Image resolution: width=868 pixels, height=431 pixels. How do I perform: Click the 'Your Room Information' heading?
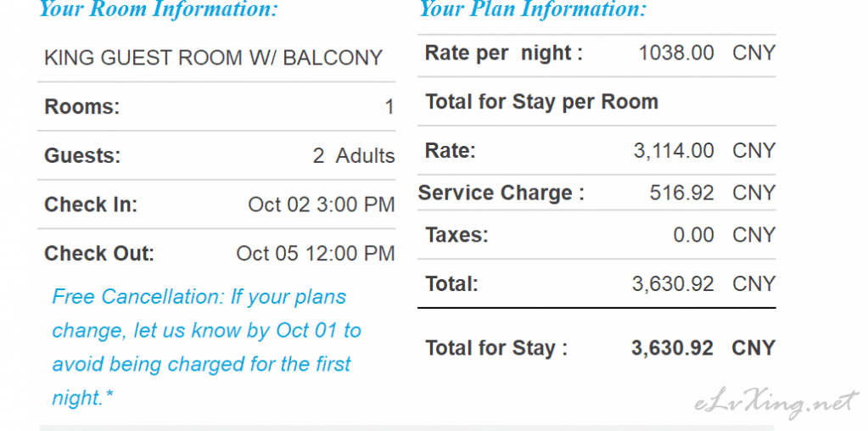click(159, 8)
